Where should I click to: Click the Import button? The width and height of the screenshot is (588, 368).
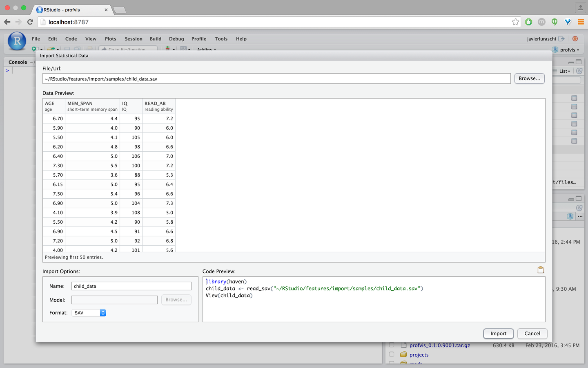click(x=498, y=334)
